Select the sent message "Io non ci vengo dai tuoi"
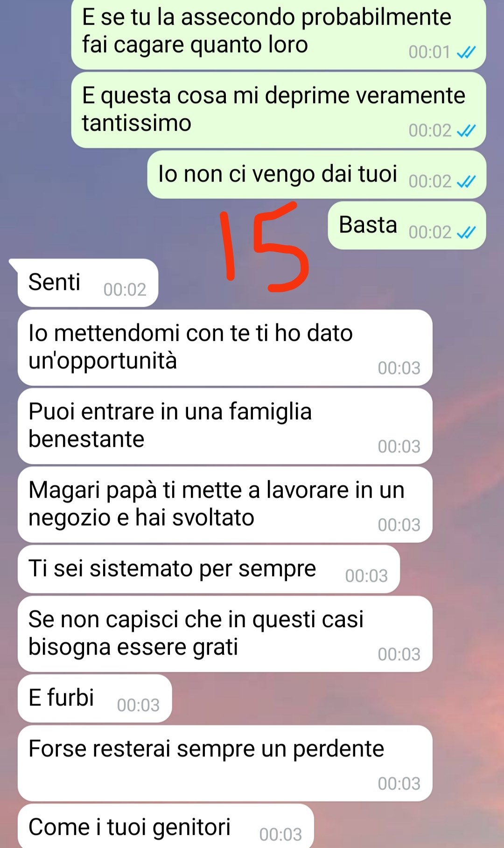This screenshot has width=504, height=848. [x=316, y=175]
